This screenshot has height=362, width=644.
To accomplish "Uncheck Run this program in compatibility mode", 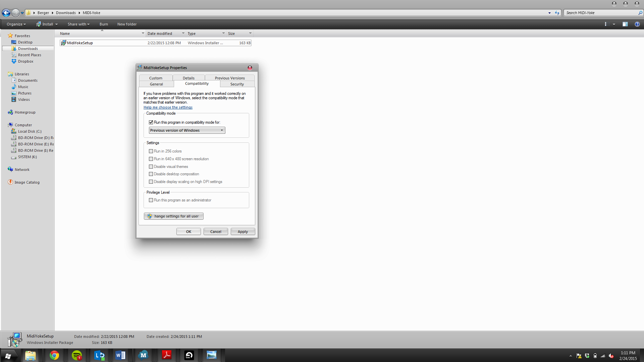I will coord(151,122).
